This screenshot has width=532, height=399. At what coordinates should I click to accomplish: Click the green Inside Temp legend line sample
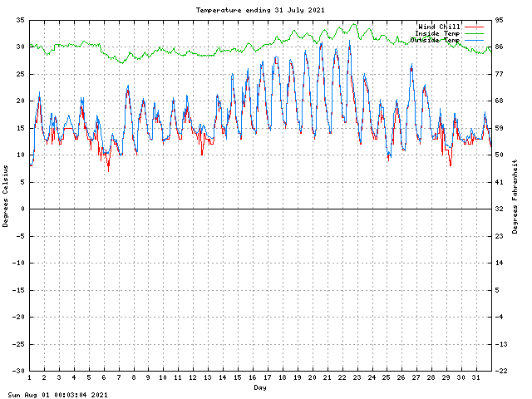(x=474, y=33)
